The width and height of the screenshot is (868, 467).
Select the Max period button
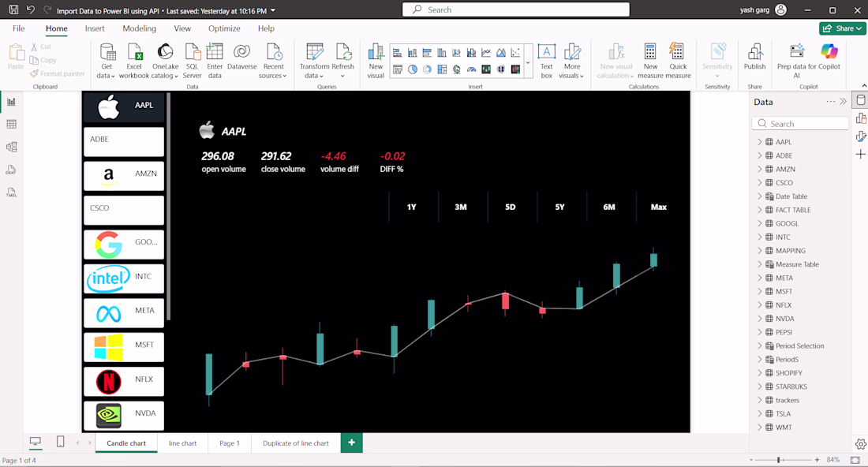point(658,207)
